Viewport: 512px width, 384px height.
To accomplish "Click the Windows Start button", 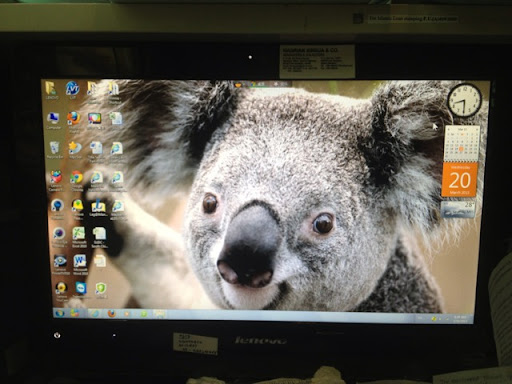I will [60, 313].
